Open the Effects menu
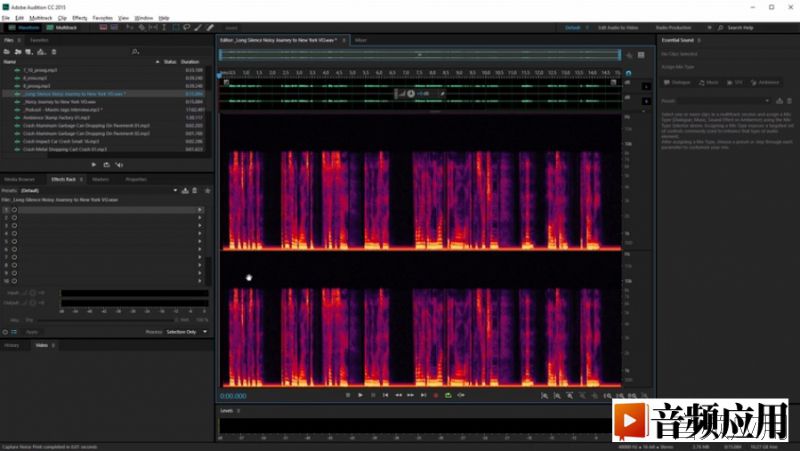Viewport: 800px width, 451px height. 80,18
